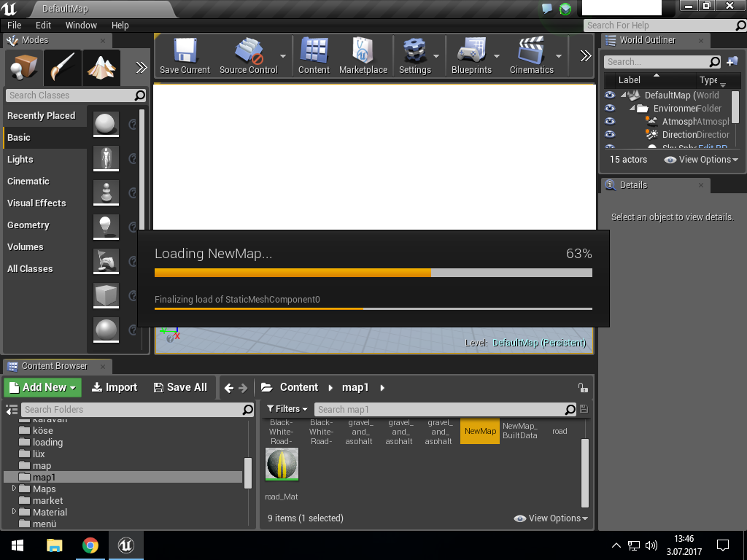Image resolution: width=747 pixels, height=560 pixels.
Task: Select the Landscape mode mountain icon
Action: point(101,67)
